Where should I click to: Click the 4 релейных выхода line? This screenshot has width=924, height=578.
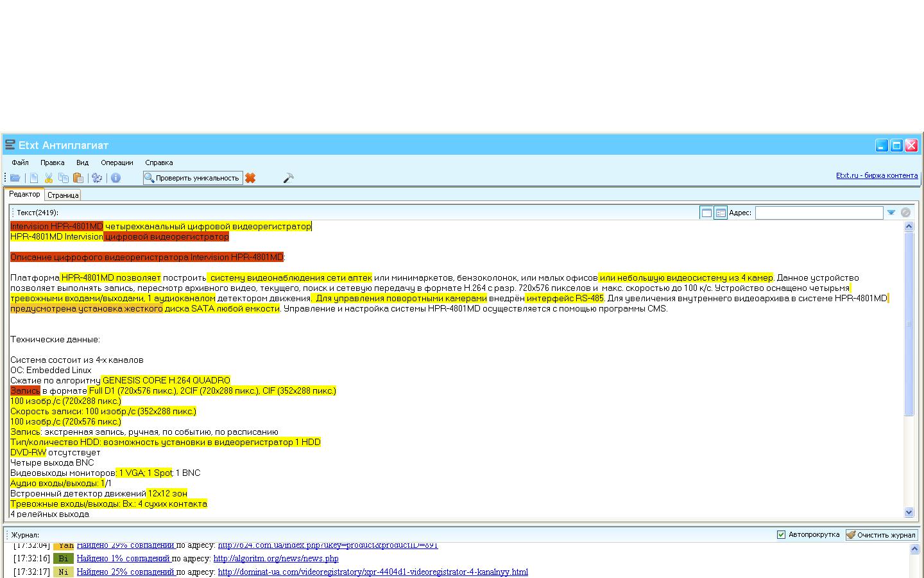point(49,514)
